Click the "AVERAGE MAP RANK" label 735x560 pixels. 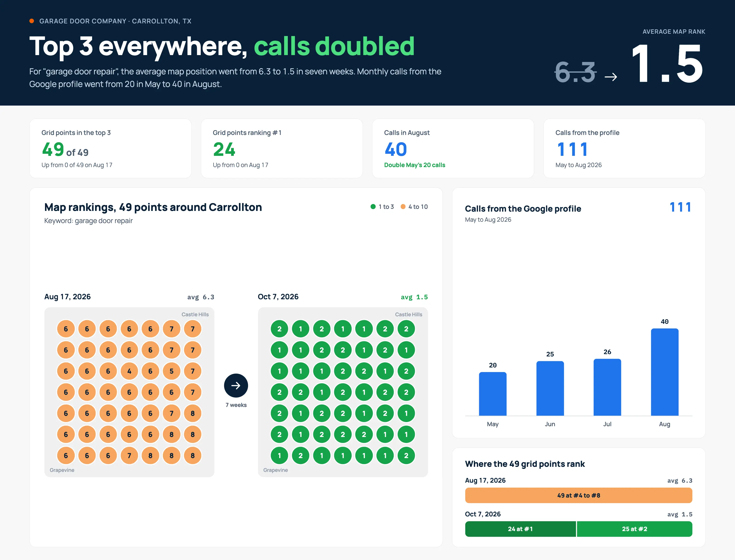point(674,32)
